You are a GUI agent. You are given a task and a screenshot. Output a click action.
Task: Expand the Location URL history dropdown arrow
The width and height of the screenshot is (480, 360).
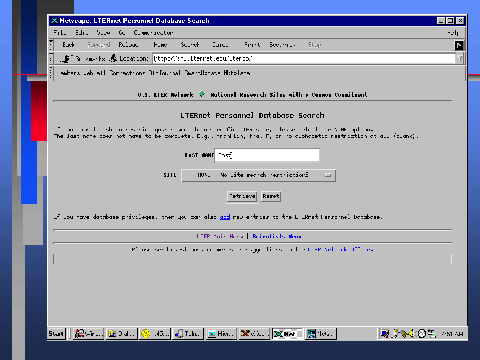[459, 59]
